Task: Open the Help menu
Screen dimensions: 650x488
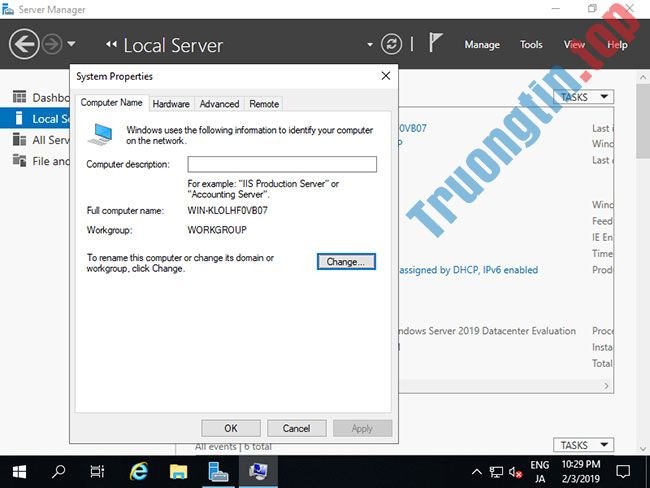Action: (x=617, y=45)
